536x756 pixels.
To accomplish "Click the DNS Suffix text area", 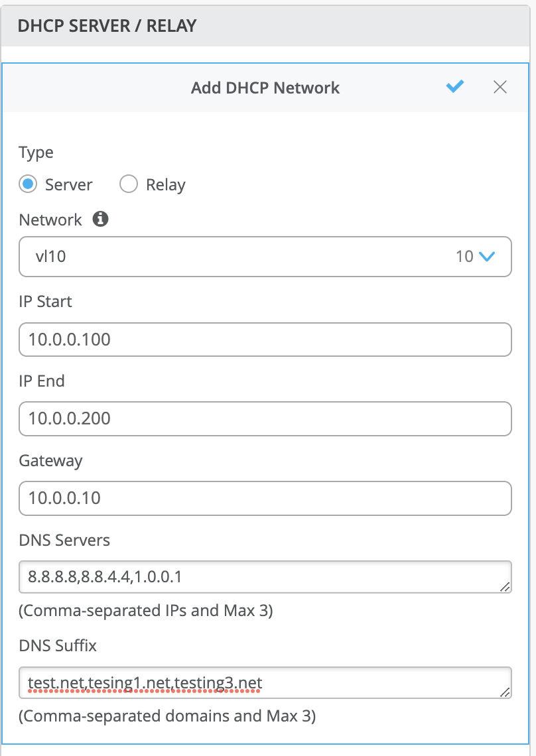I will (x=265, y=682).
